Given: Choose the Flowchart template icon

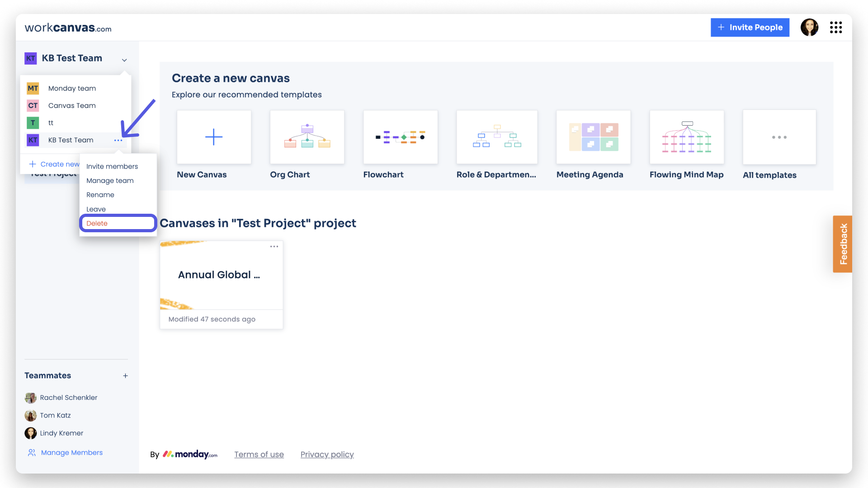Looking at the screenshot, I should tap(400, 137).
